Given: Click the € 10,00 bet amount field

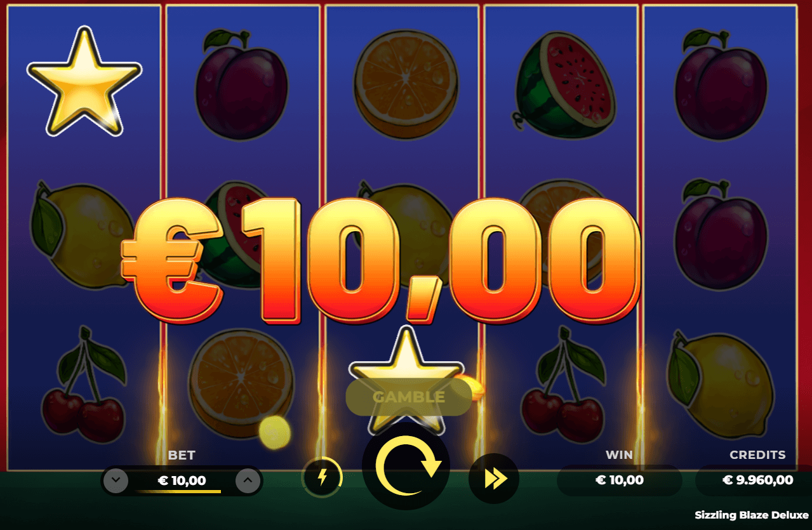Looking at the screenshot, I should [x=182, y=480].
